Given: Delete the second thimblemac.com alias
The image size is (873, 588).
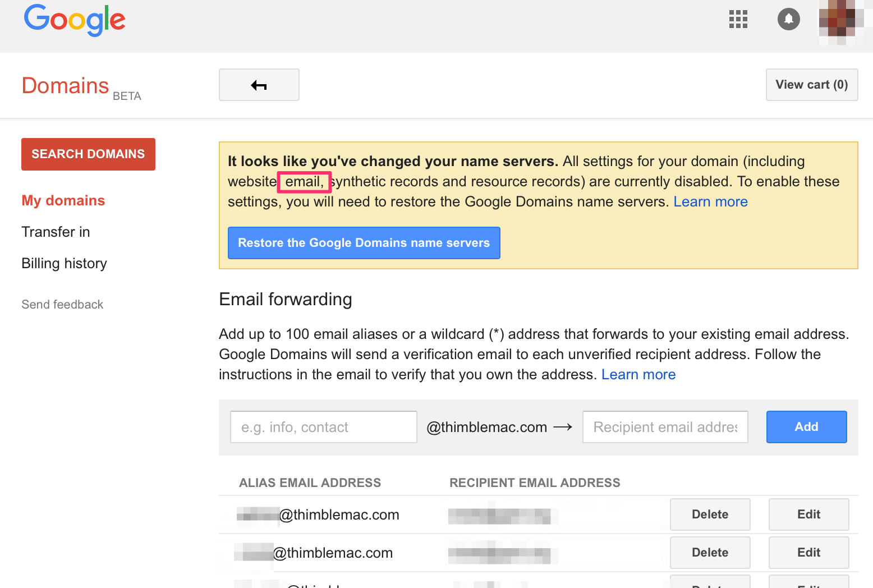Looking at the screenshot, I should pyautogui.click(x=710, y=553).
